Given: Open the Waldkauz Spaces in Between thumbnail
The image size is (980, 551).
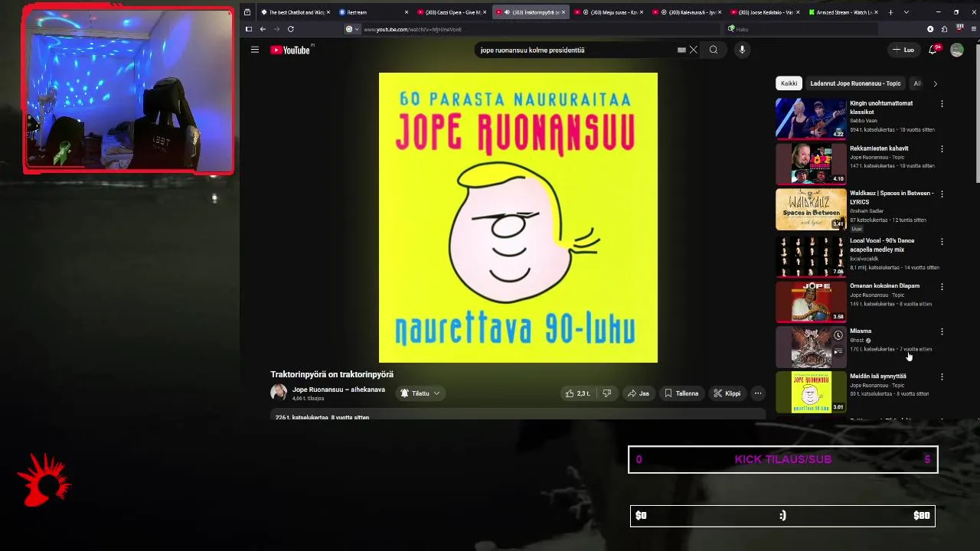Looking at the screenshot, I should 811,209.
